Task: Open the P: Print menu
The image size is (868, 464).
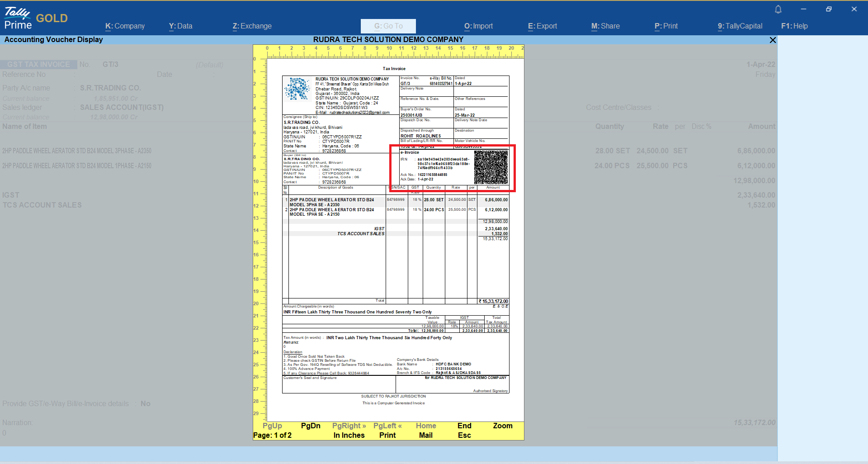Action: tap(666, 26)
